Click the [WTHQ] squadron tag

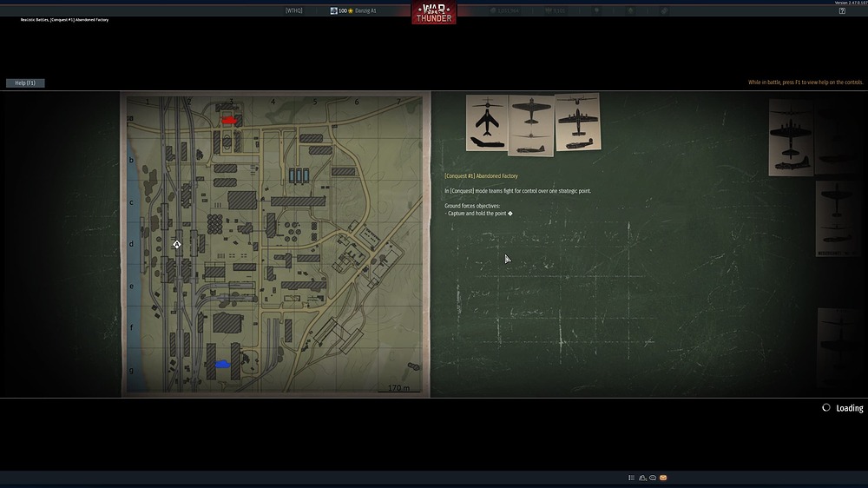pyautogui.click(x=293, y=10)
